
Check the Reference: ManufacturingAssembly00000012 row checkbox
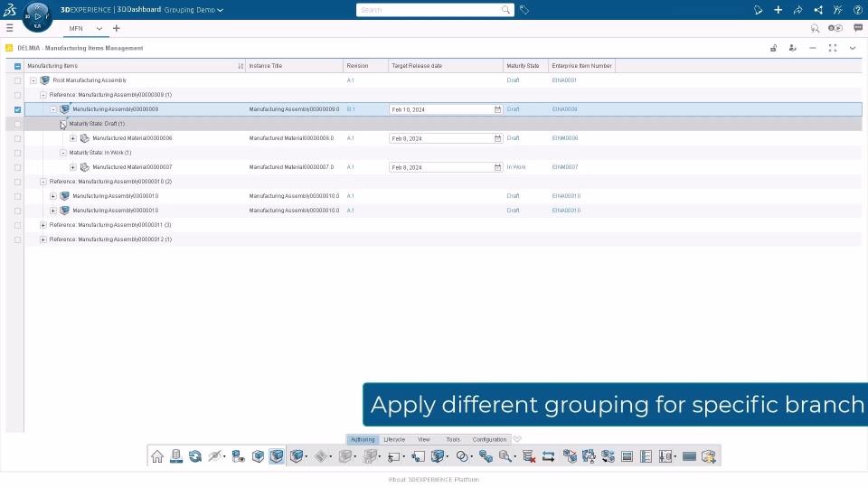tap(18, 239)
